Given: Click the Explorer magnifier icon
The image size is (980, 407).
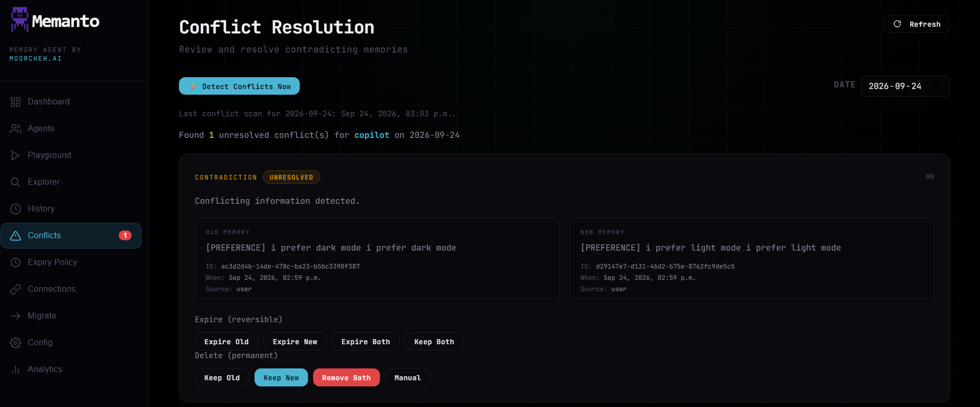Looking at the screenshot, I should click(15, 182).
